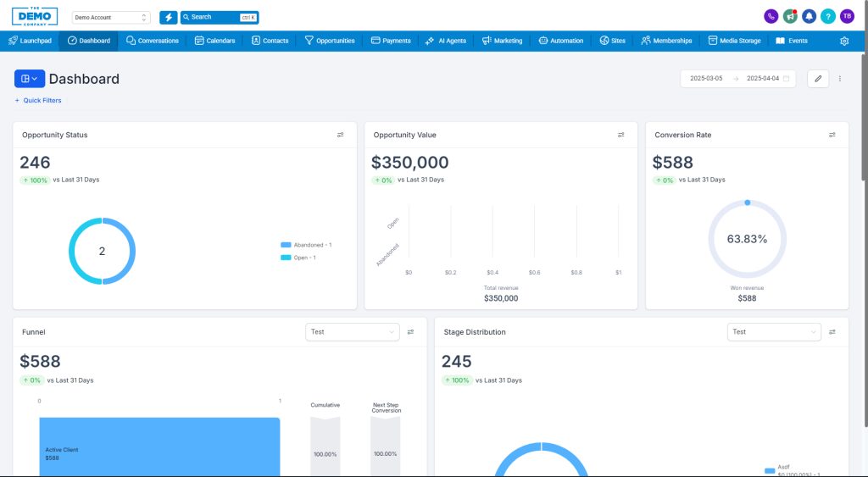Click the Asdf legend swatch in Stage Distribution
The height and width of the screenshot is (477, 868).
coord(770,471)
